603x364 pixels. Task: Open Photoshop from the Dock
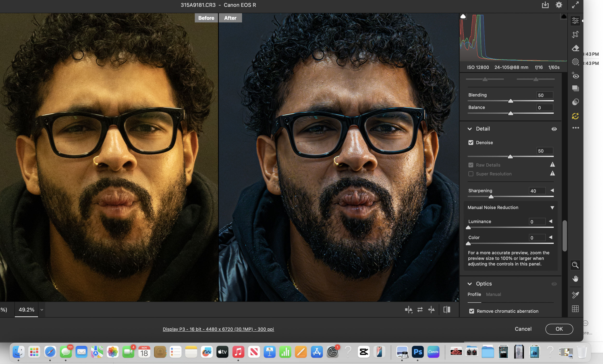click(x=418, y=352)
